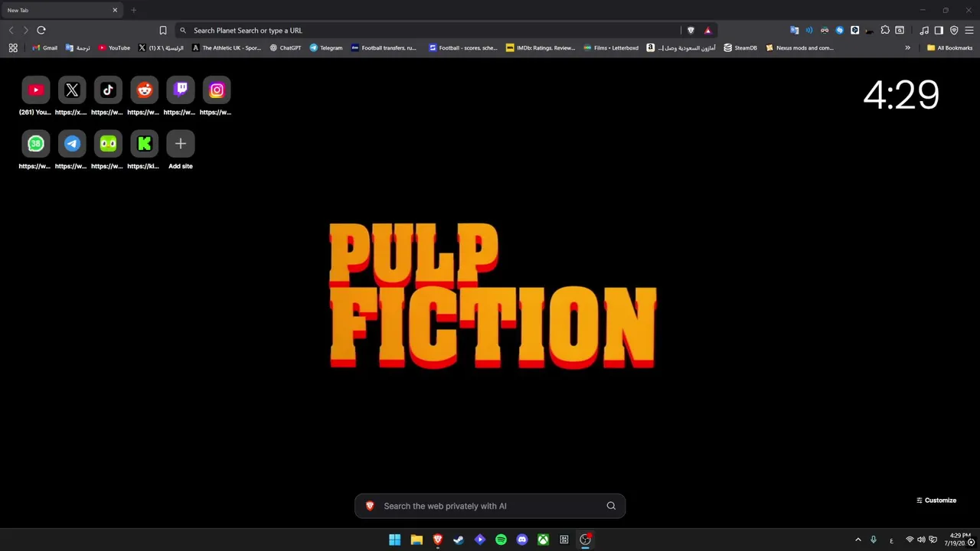Open the Reddit top site tile

(x=144, y=90)
